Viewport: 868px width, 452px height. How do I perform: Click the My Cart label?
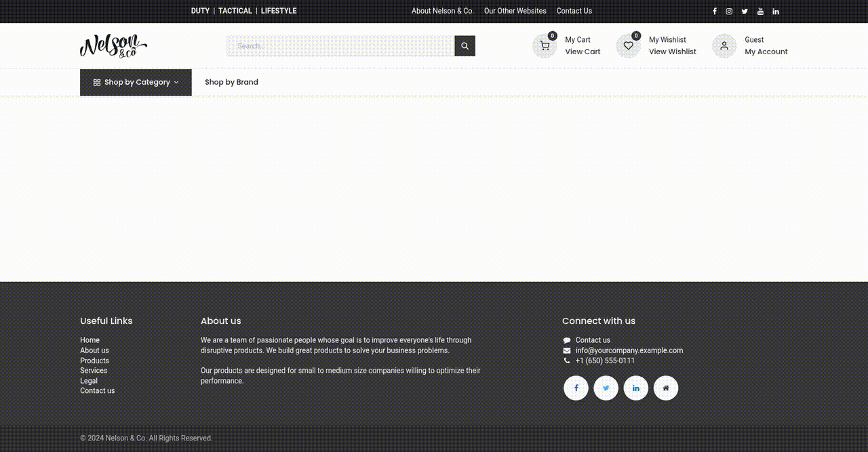(578, 40)
